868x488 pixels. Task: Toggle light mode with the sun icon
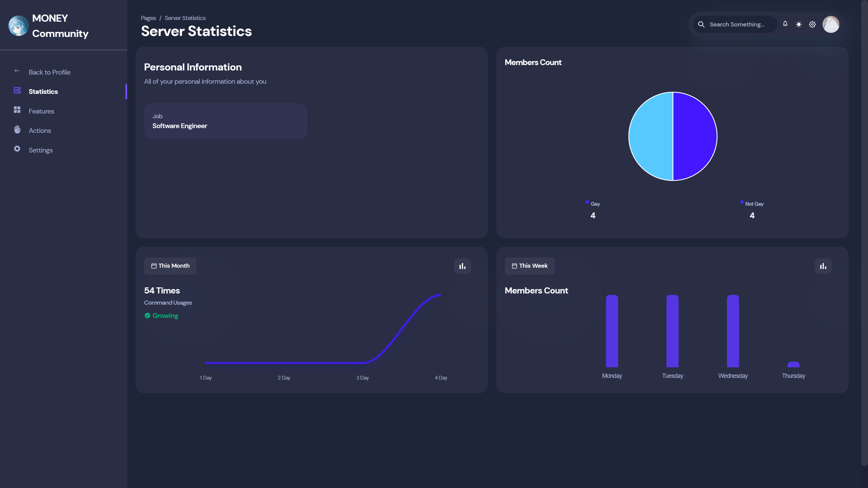799,24
